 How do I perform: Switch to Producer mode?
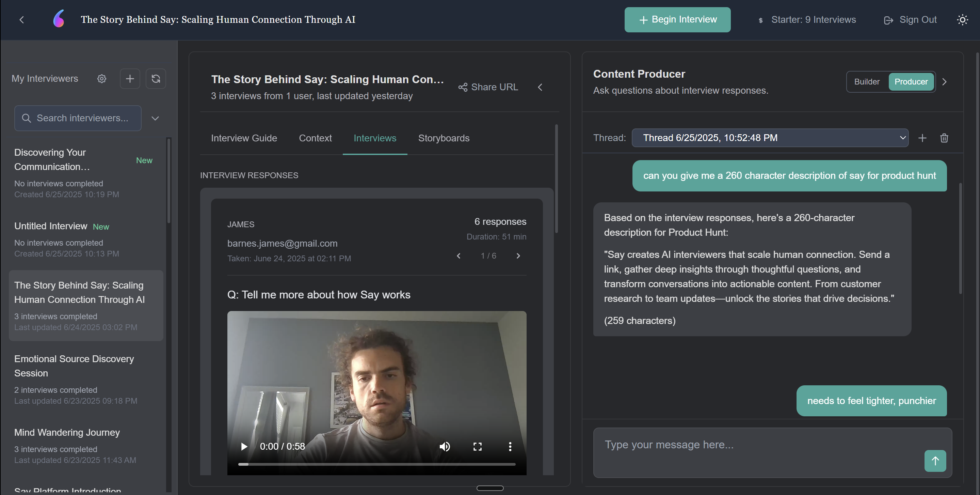911,82
